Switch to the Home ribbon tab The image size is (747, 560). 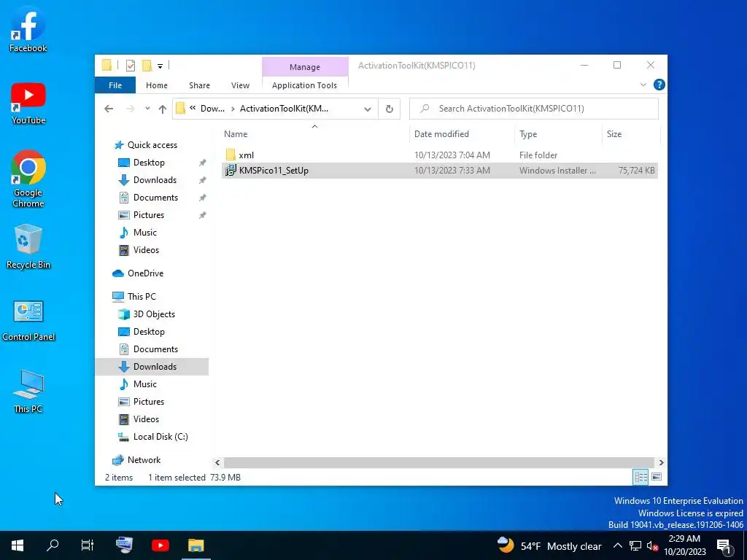pyautogui.click(x=157, y=85)
